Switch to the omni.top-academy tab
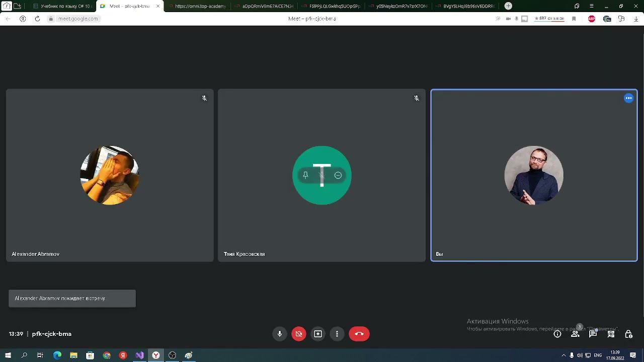 197,6
